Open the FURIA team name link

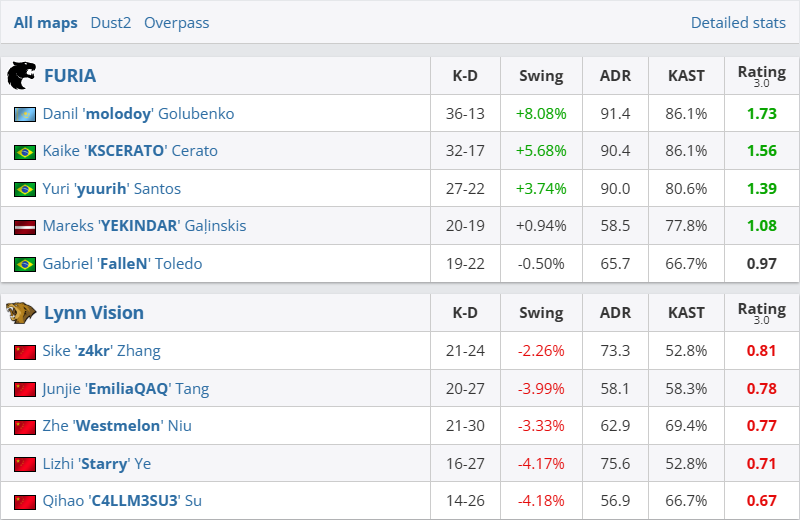(70, 76)
